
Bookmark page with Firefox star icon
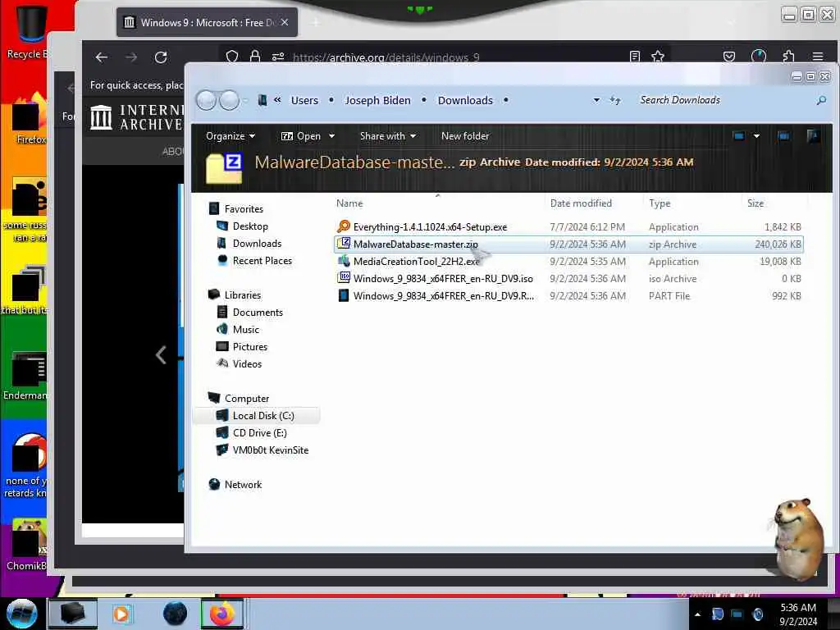(658, 57)
